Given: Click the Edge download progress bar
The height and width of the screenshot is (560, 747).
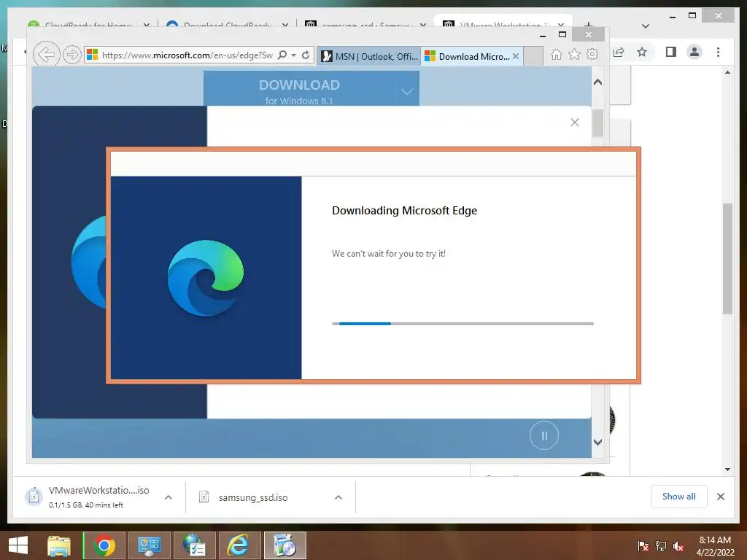Looking at the screenshot, I should 462,324.
